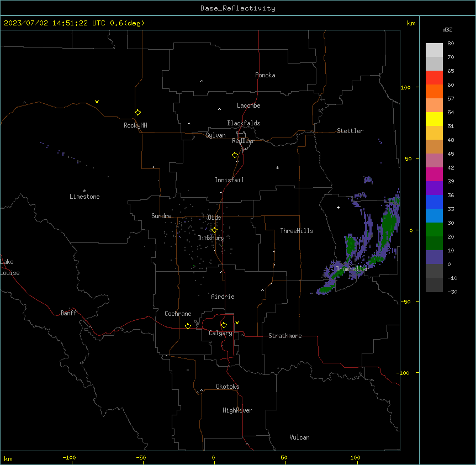Click the RedDeer city label
This screenshot has width=476, height=465.
243,141
